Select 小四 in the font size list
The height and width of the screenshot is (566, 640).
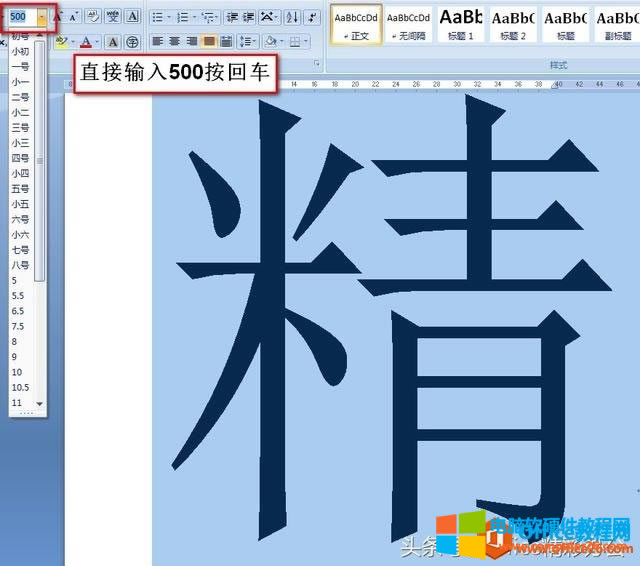click(x=20, y=172)
